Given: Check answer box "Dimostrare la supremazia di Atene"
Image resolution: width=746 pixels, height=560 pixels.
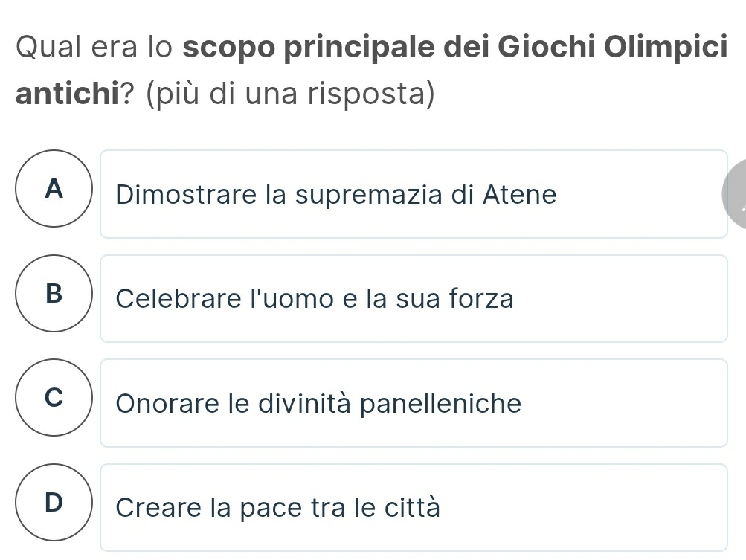Looking at the screenshot, I should point(414,194).
